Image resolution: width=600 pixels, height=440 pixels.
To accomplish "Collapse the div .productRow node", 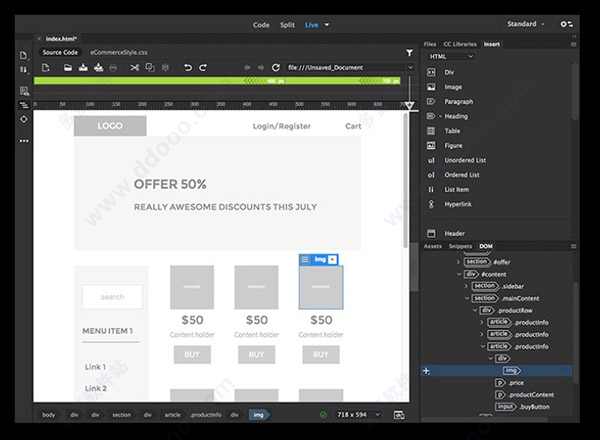I will point(475,310).
